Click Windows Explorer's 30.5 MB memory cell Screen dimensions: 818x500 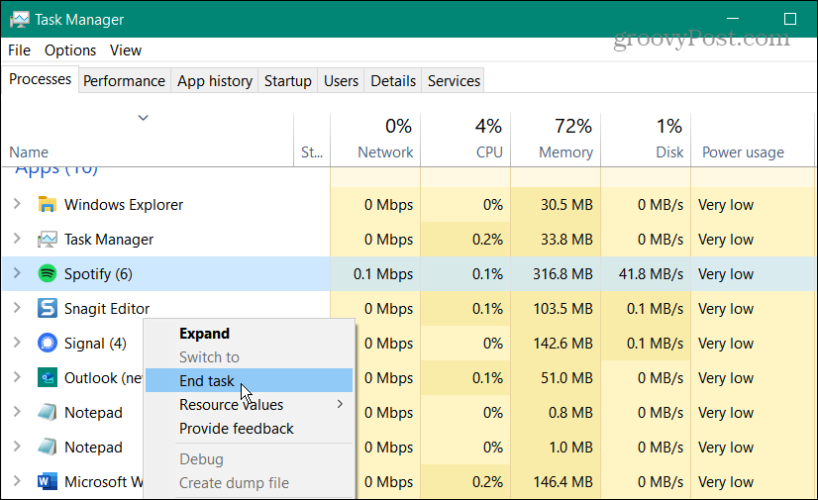pos(556,204)
